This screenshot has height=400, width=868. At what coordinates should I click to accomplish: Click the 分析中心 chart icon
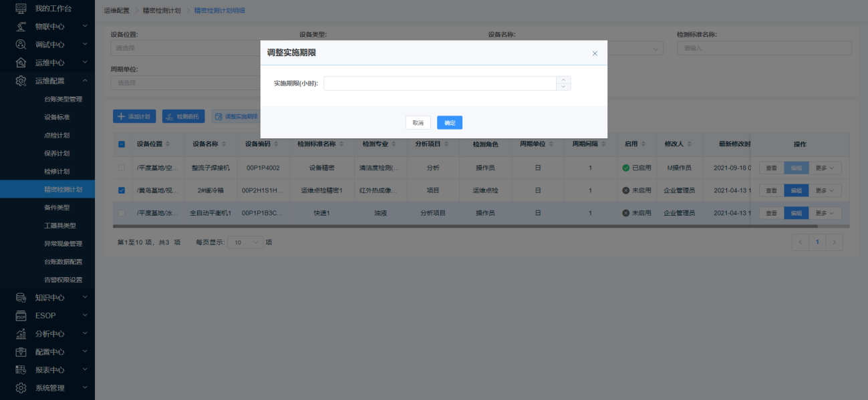tap(21, 334)
